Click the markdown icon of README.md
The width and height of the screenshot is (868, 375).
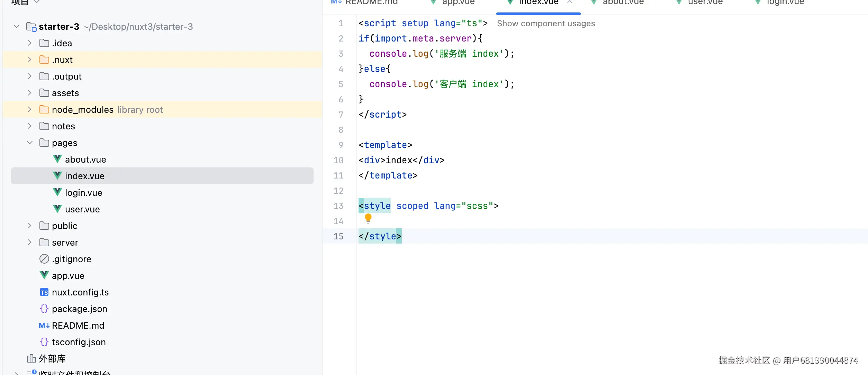point(44,325)
